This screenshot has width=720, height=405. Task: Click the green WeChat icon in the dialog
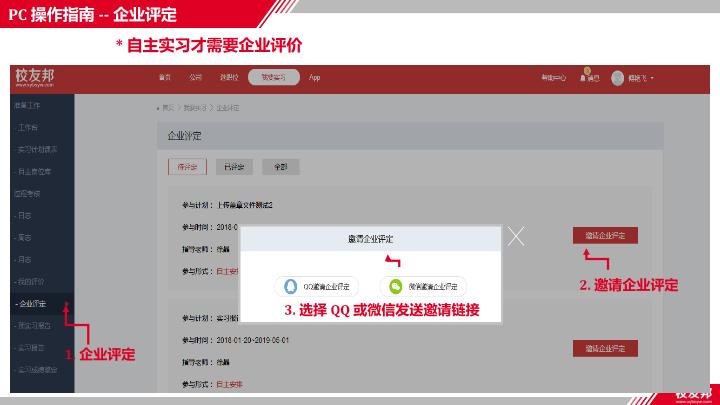click(395, 285)
